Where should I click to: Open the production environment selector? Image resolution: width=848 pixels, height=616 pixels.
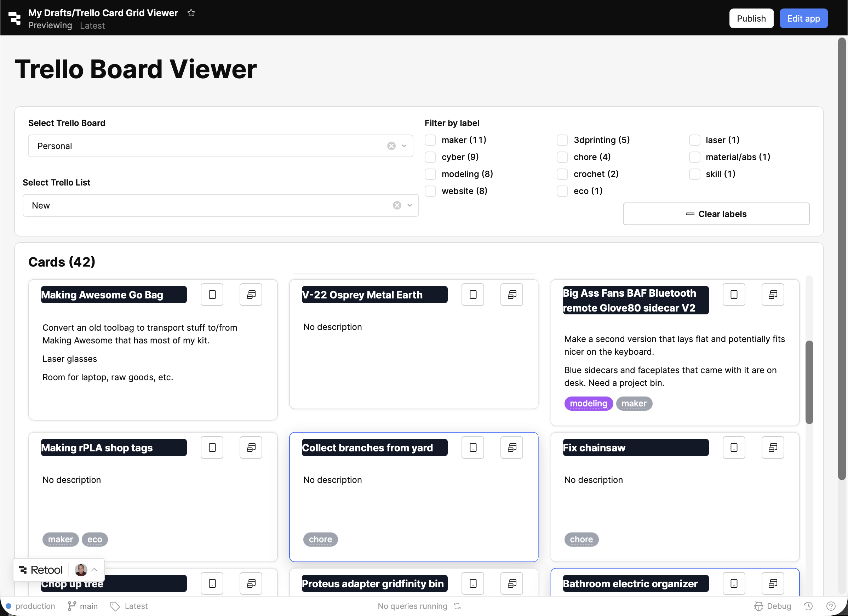pos(30,606)
